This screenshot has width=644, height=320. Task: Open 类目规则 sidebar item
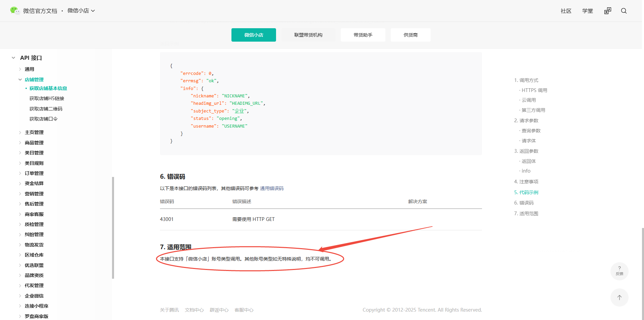click(x=34, y=163)
